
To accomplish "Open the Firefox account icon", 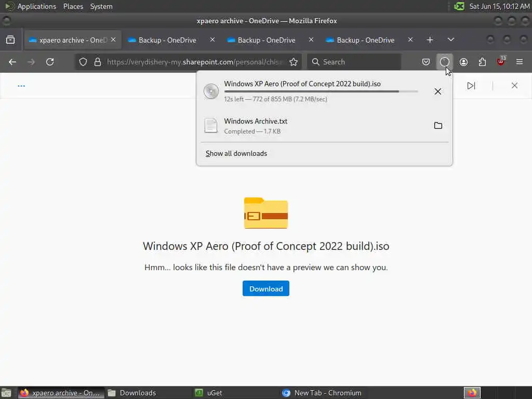I will click(x=463, y=62).
